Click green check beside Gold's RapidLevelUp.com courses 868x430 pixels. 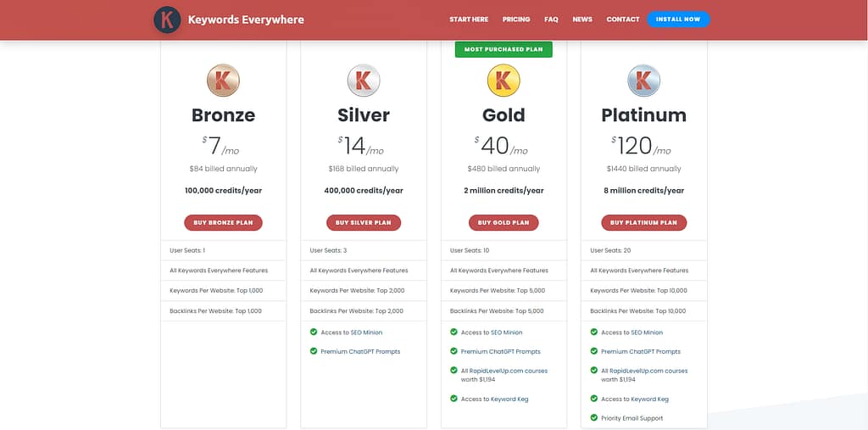click(x=454, y=370)
